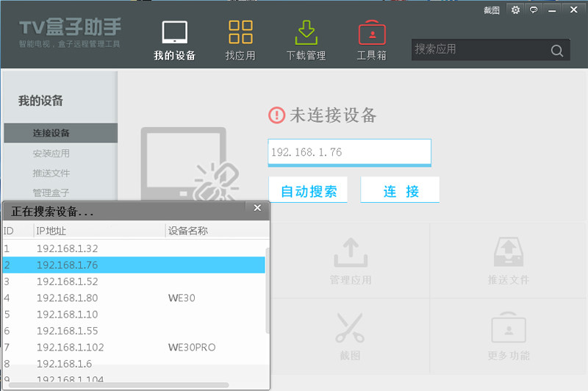Select device row 192.168.1.80 WE30
The height and width of the screenshot is (391, 588).
pyautogui.click(x=132, y=298)
